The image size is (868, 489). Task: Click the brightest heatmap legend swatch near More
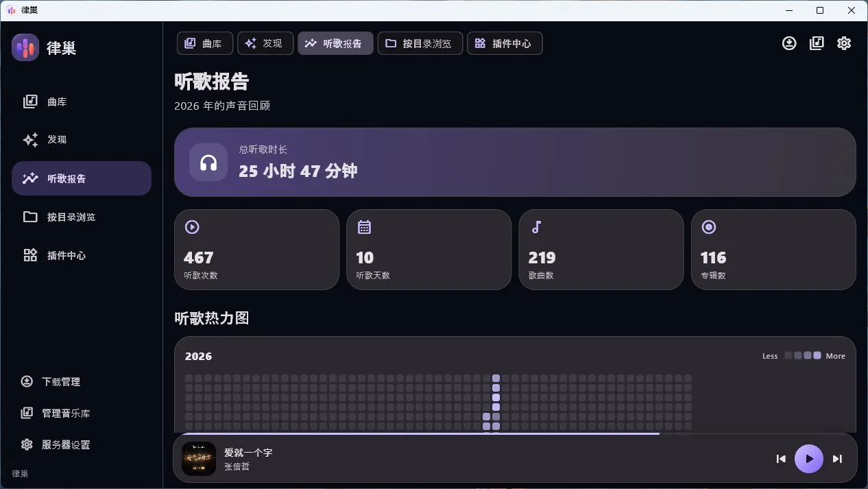[817, 355]
